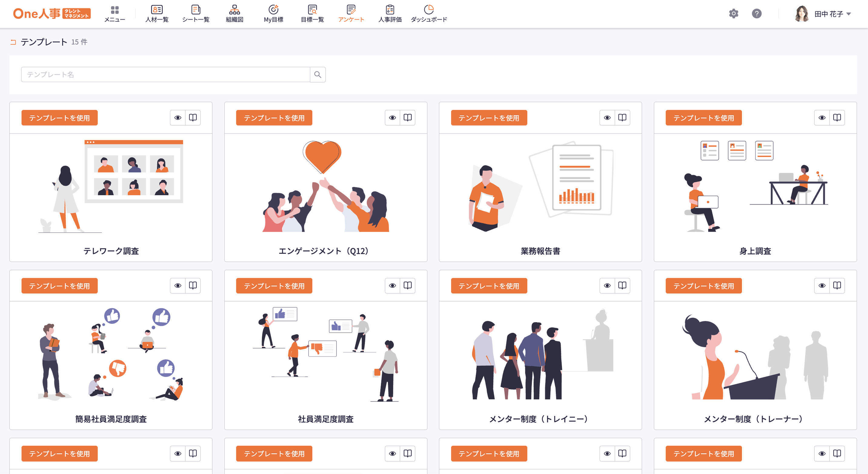This screenshot has height=474, width=868.
Task: Switch to アンケート tab
Action: [351, 13]
